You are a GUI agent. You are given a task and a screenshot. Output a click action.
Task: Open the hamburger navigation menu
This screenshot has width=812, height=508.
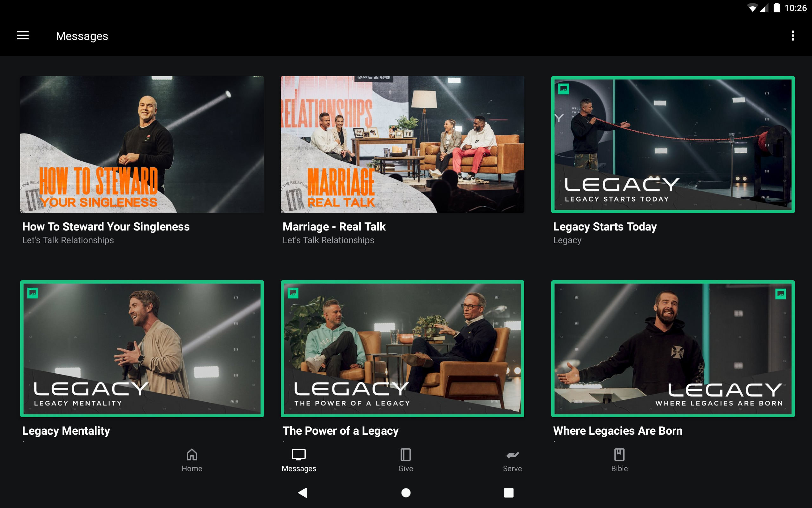23,36
